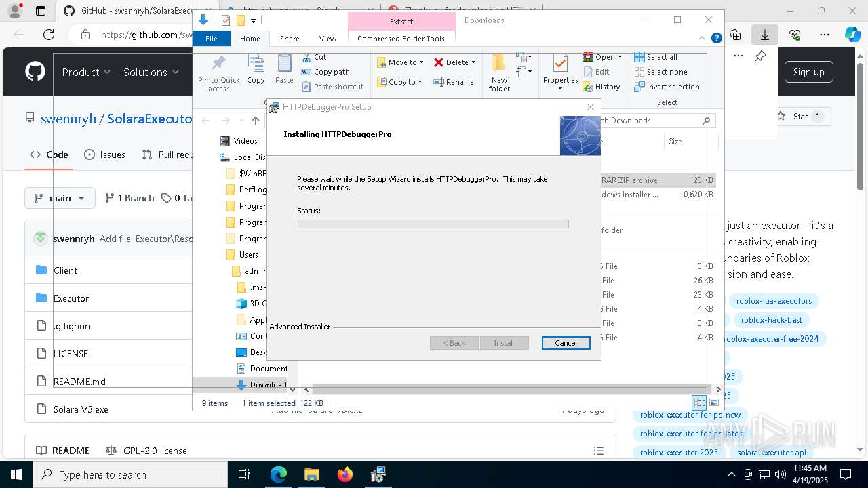Open Properties in Explorer ribbon
Screen dimensions: 868x488
[x=560, y=73]
